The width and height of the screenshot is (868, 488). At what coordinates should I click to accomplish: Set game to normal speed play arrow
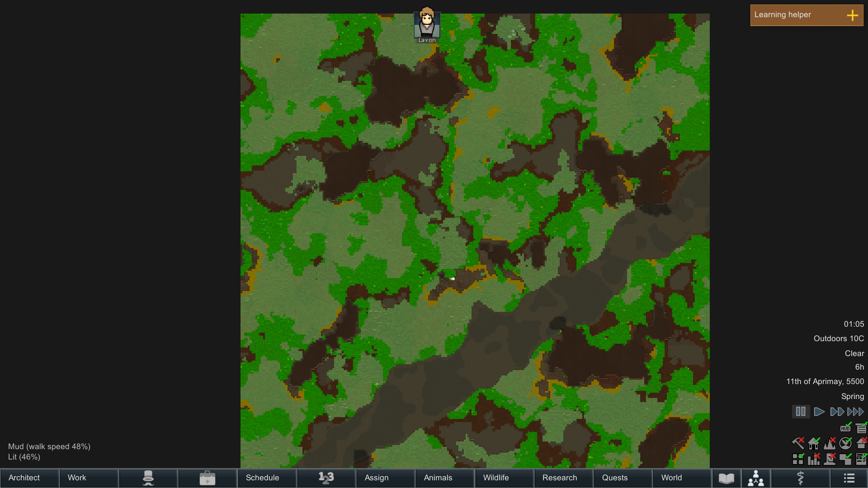pyautogui.click(x=819, y=412)
